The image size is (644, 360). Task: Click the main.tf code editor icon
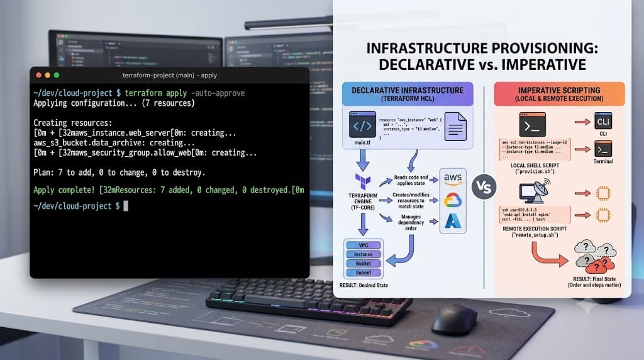362,125
